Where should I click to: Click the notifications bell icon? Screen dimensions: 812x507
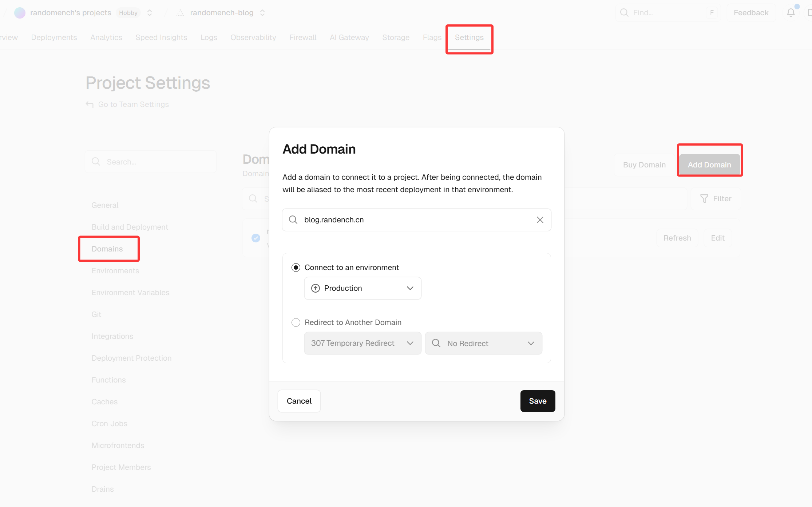tap(791, 13)
